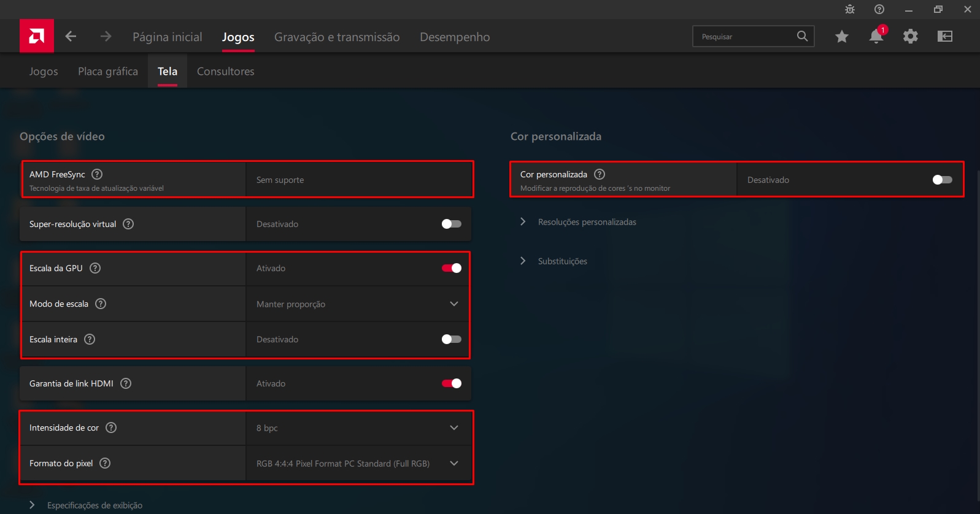This screenshot has width=980, height=514.
Task: Open Página inicial tab
Action: (168, 37)
